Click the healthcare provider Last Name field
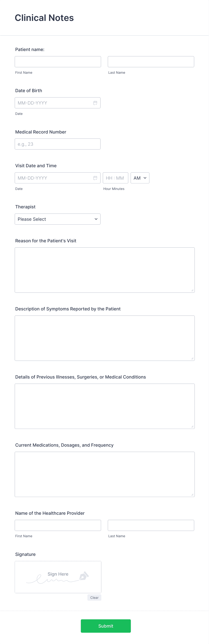This screenshot has width=209, height=644. click(151, 525)
